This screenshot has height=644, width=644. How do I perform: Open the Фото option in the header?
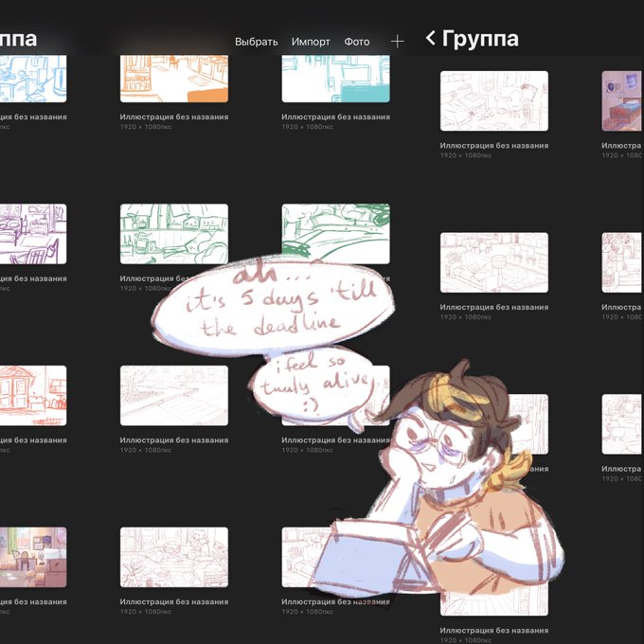tap(356, 42)
